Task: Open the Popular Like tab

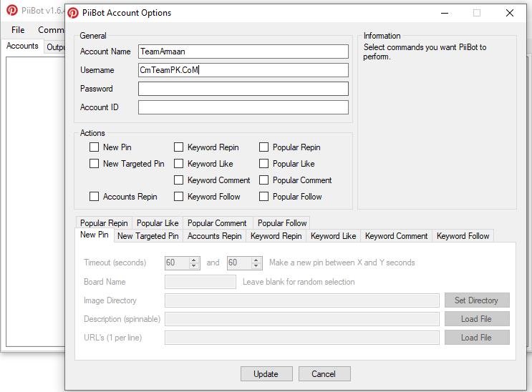Action: pos(158,223)
